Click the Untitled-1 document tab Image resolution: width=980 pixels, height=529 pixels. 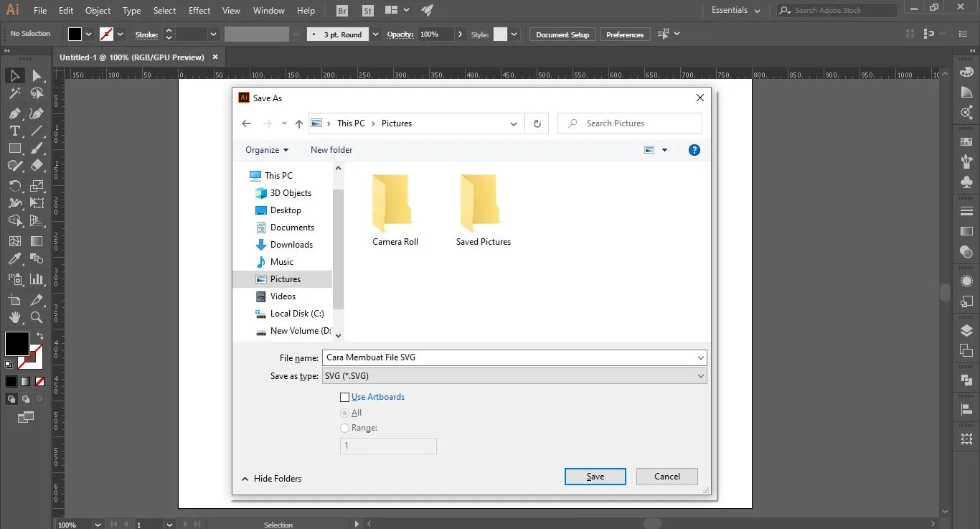133,57
